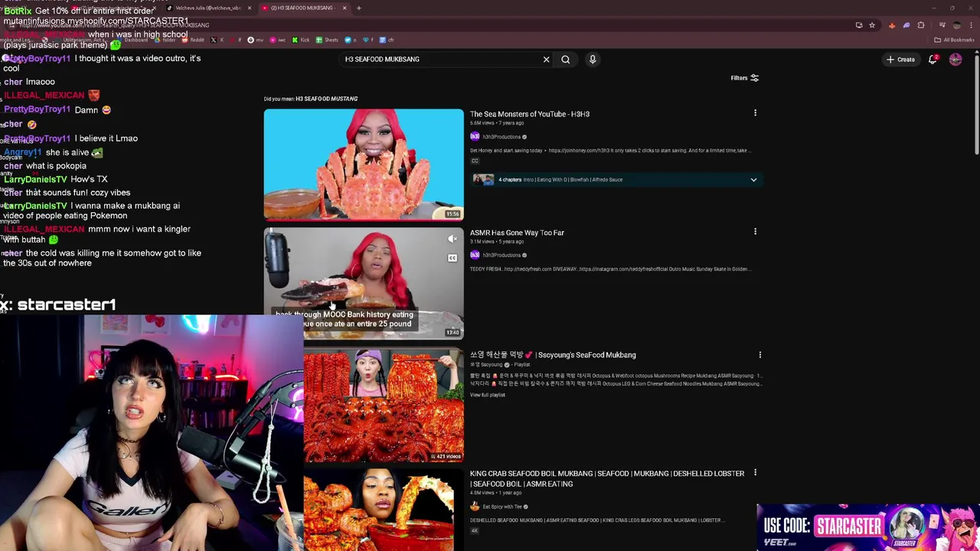980x551 pixels.
Task: Close the H3 SEAFOOD MUKBSANG tab
Action: (x=345, y=8)
